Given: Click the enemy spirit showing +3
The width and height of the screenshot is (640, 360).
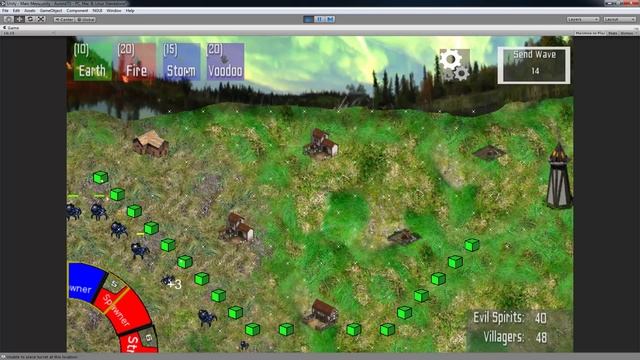Looking at the screenshot, I should tap(168, 280).
